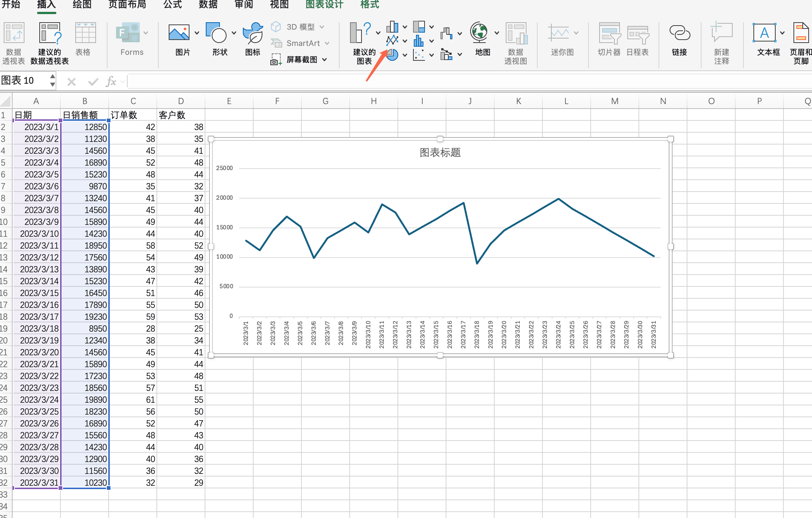Click the line chart icon
The width and height of the screenshot is (812, 518).
392,40
